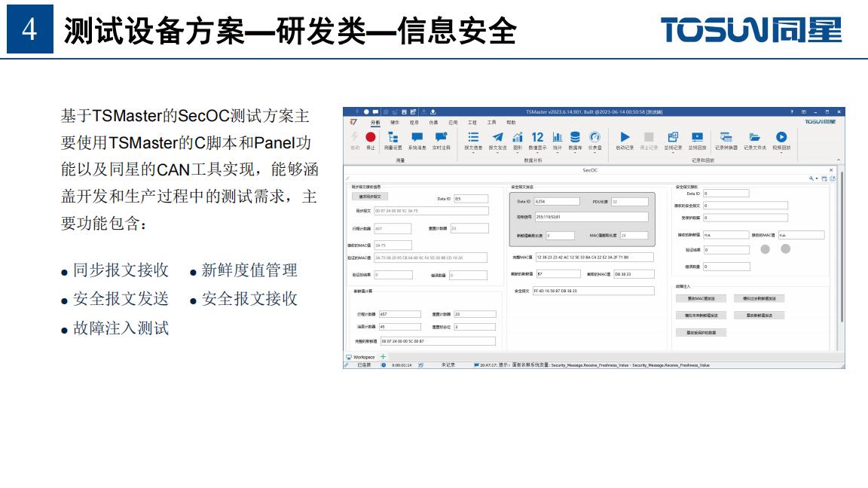Click the wrench settings icon in SecOC panel
The image size is (868, 488).
tap(811, 178)
